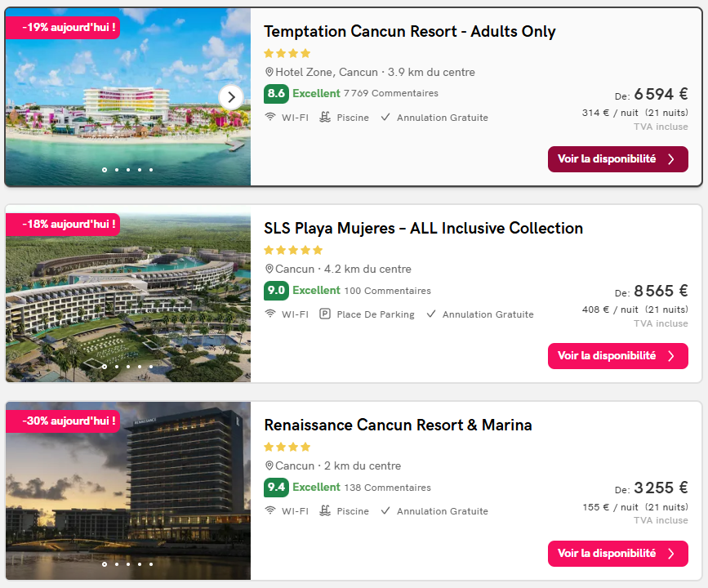The image size is (708, 588).
Task: Click the WI-FI icon for Renaissance Cancun Resort
Action: (x=270, y=510)
